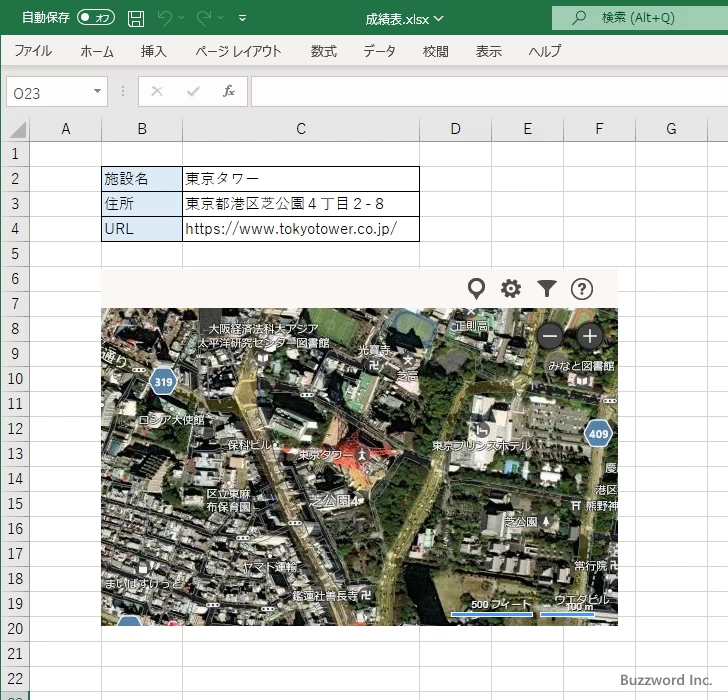Click the 東京プリンスホテル label on map
The height and width of the screenshot is (700, 728).
pyautogui.click(x=481, y=446)
